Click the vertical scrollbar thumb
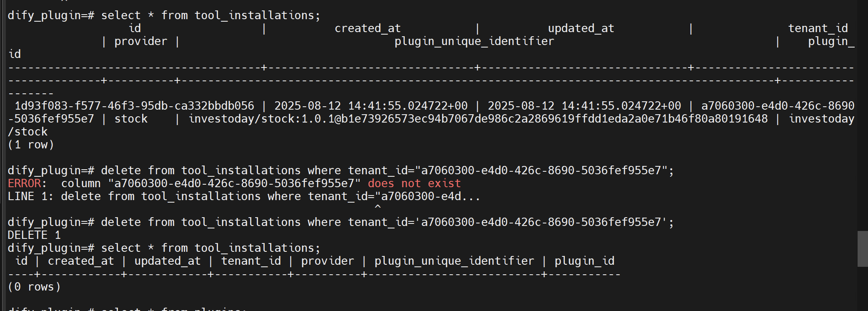Screen dimensions: 868x311 (x=863, y=248)
